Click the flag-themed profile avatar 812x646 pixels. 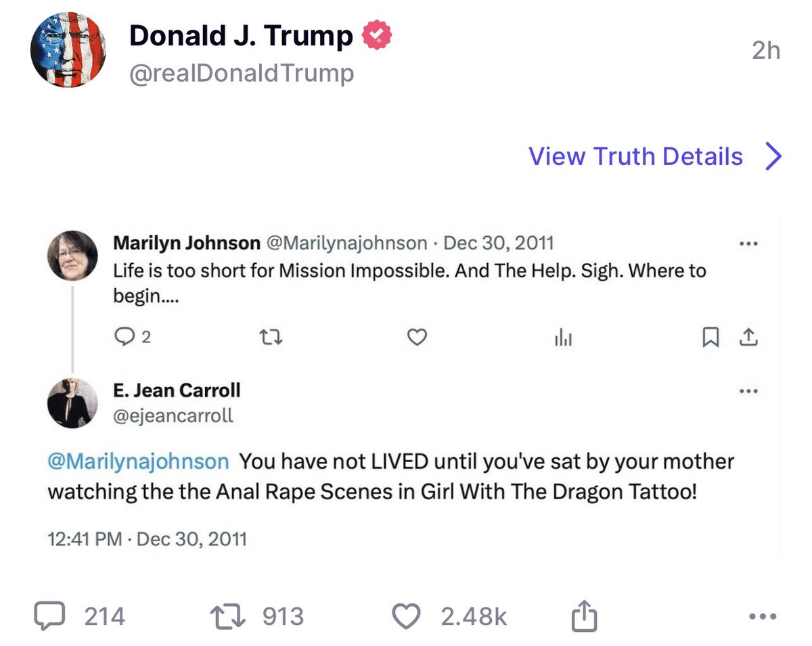pos(68,49)
